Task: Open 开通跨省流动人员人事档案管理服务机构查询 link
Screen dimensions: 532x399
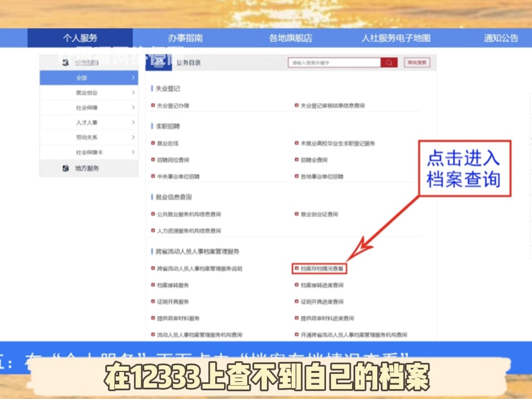Action: pos(354,335)
